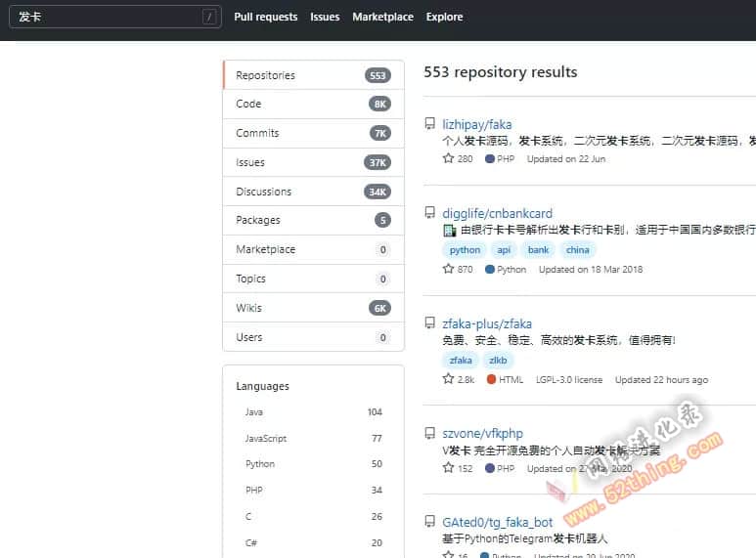Click 'Updated 22 hours ago' text

(x=661, y=380)
